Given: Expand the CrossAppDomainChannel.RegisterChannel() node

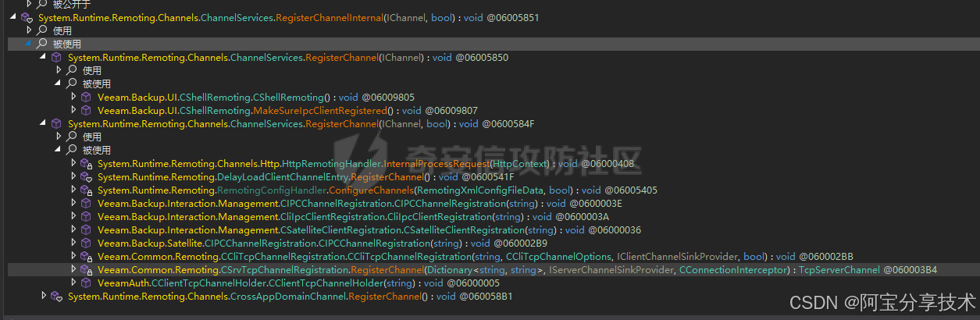Looking at the screenshot, I should tap(43, 296).
